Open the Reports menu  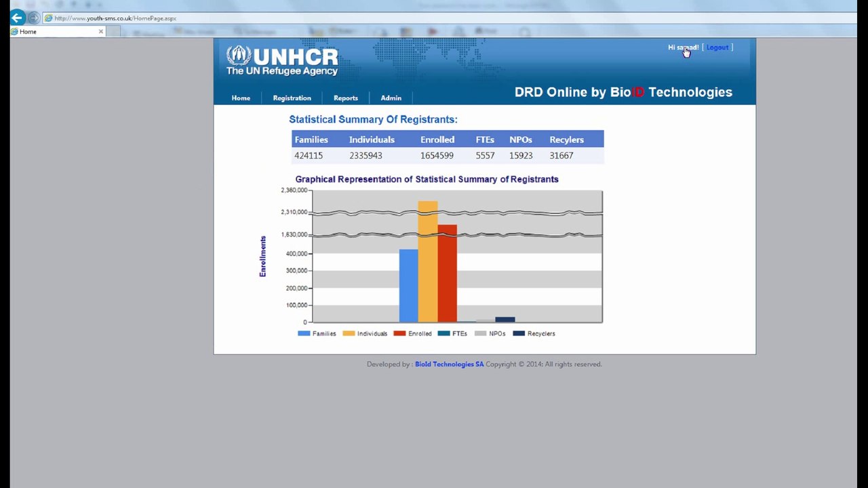pos(346,98)
